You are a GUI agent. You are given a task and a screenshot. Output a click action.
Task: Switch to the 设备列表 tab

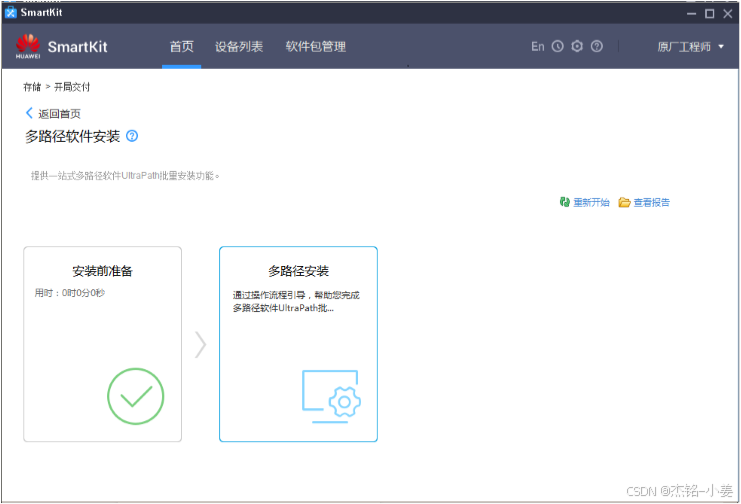[x=239, y=46]
